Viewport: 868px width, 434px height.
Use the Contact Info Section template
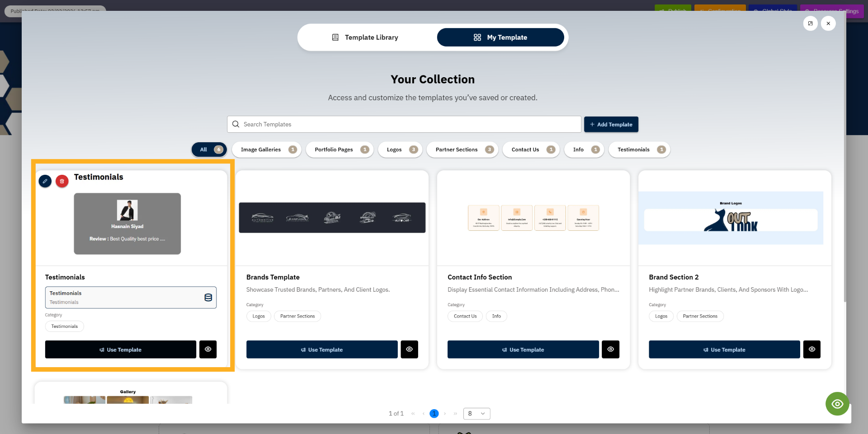(x=523, y=350)
